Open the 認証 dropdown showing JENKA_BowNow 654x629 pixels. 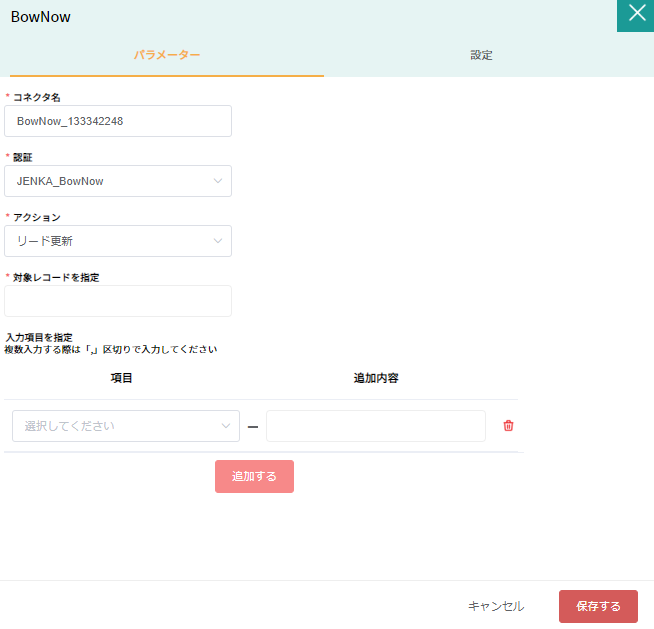(118, 181)
